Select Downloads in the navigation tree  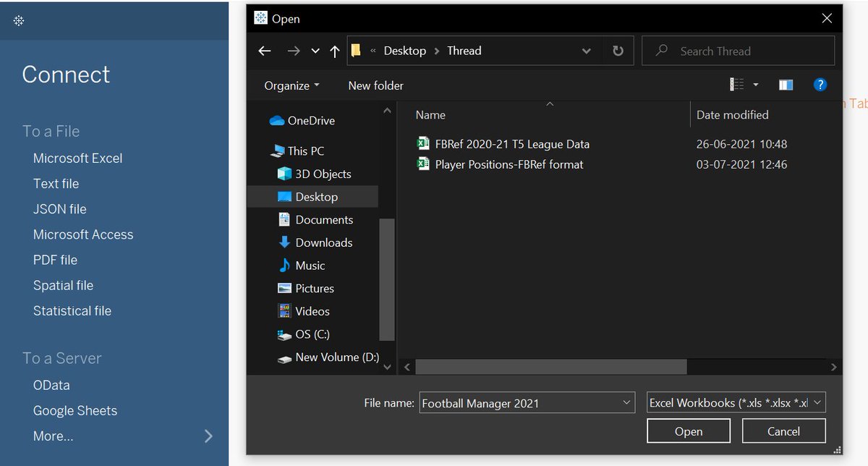click(324, 242)
